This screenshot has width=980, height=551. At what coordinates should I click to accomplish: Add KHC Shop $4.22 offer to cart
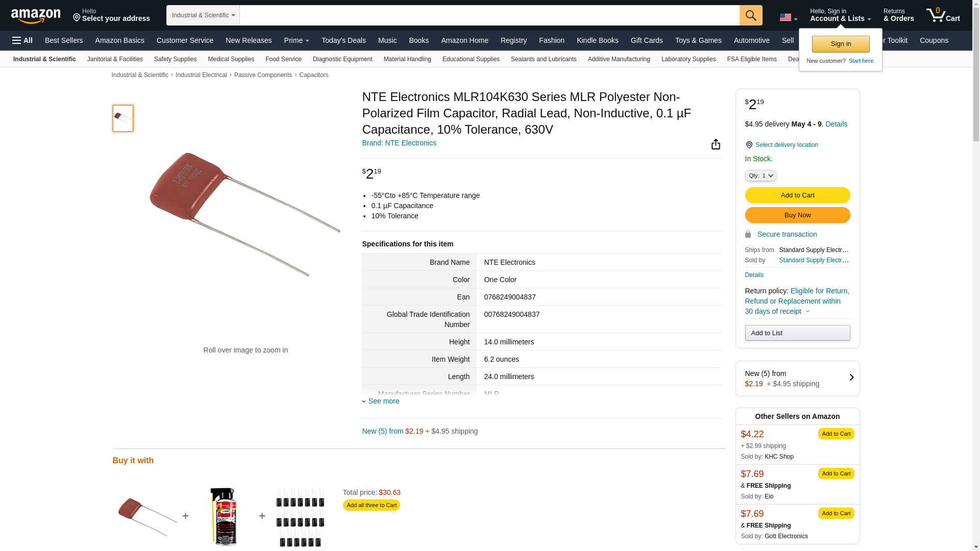point(836,434)
